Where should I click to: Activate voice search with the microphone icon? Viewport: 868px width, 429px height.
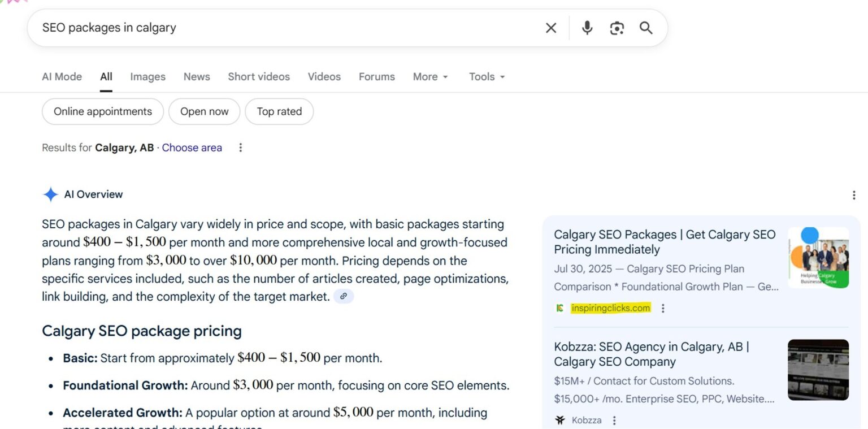point(587,27)
